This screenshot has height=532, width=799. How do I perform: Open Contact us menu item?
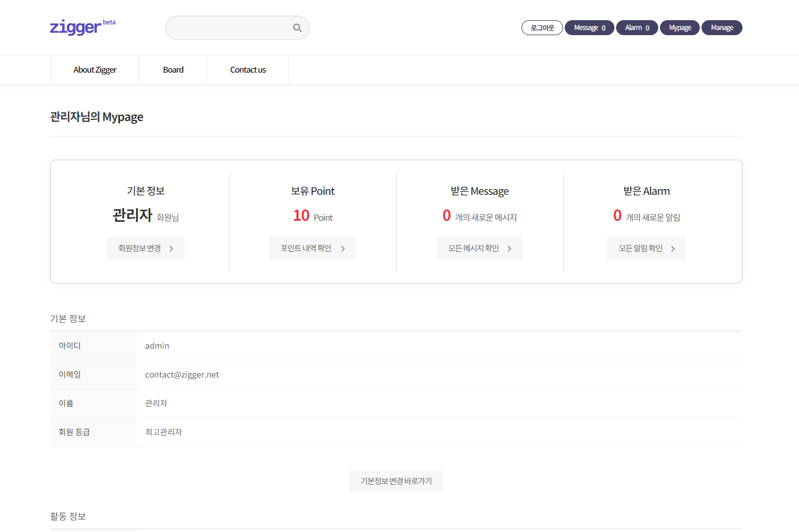point(248,70)
